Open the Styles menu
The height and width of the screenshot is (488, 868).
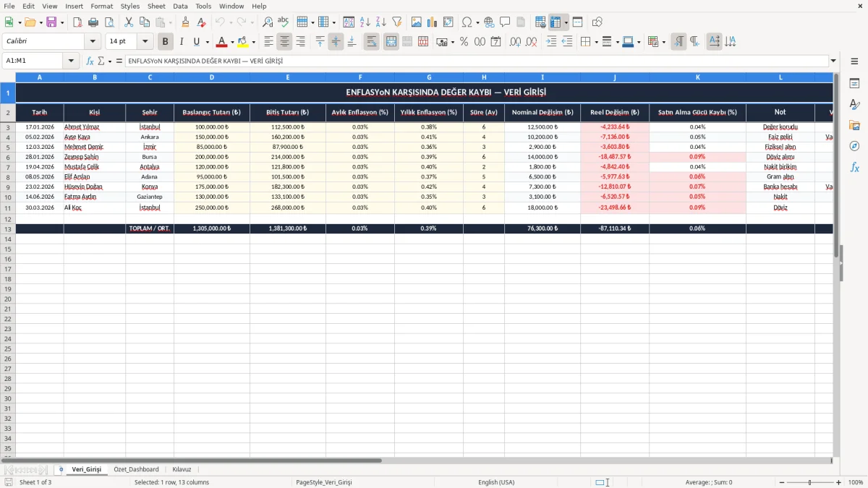tap(130, 6)
